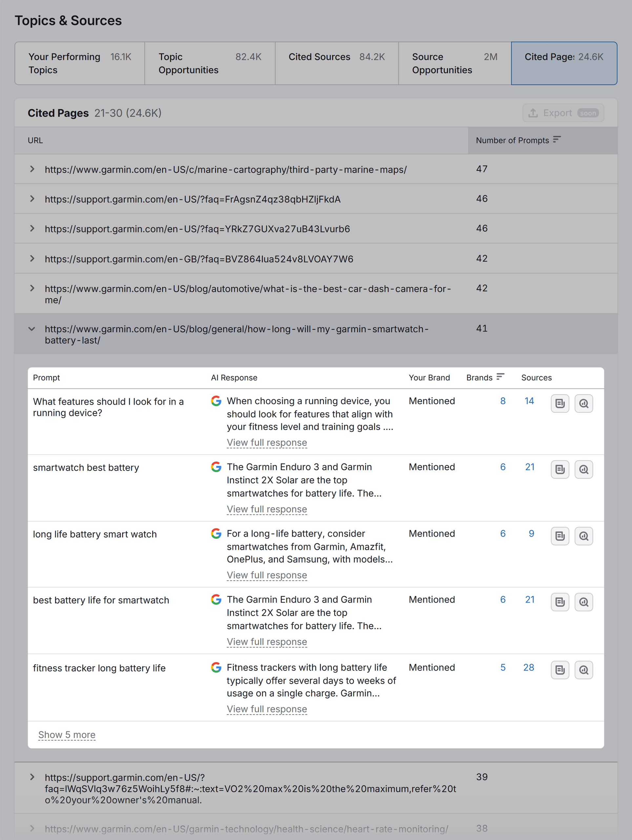Click magnifier icon in 'smartwatch best battery' row

pos(583,469)
